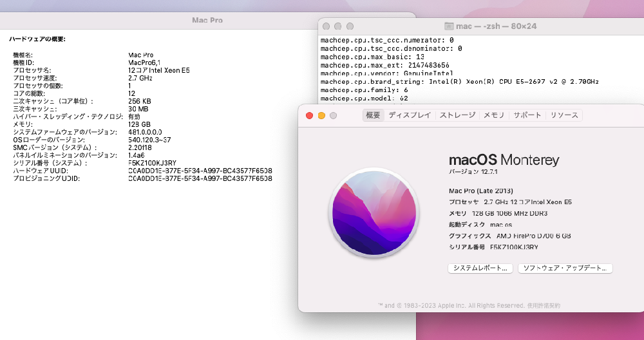Click the folder icon in Terminal title
This screenshot has width=644, height=340.
pyautogui.click(x=449, y=26)
